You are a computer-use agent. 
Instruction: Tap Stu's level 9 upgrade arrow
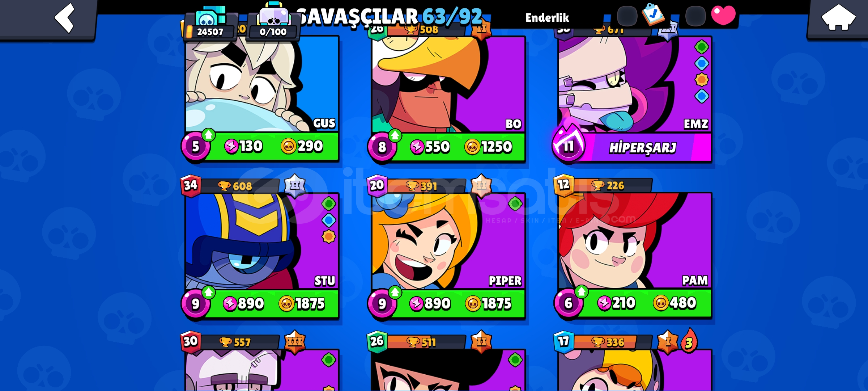[x=208, y=292]
